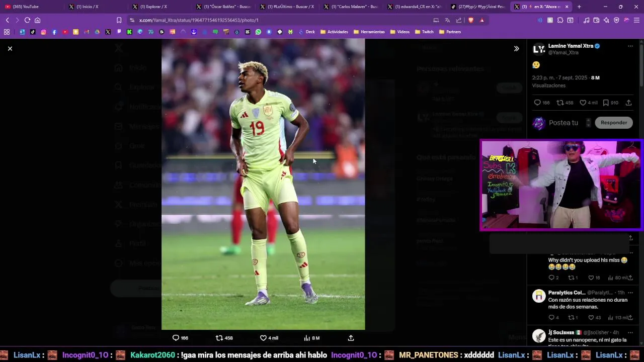
Task: Switch to the YouTube tab
Action: coord(33,7)
